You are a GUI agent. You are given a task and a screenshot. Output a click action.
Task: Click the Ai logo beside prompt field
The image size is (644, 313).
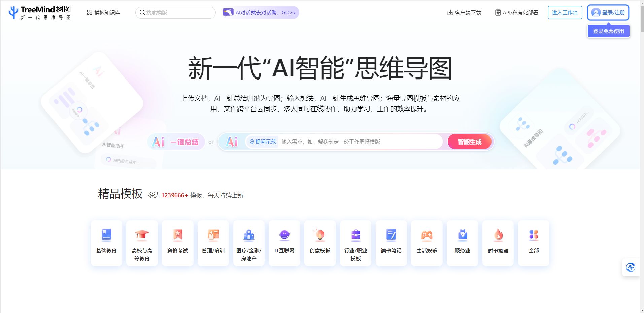click(x=232, y=142)
